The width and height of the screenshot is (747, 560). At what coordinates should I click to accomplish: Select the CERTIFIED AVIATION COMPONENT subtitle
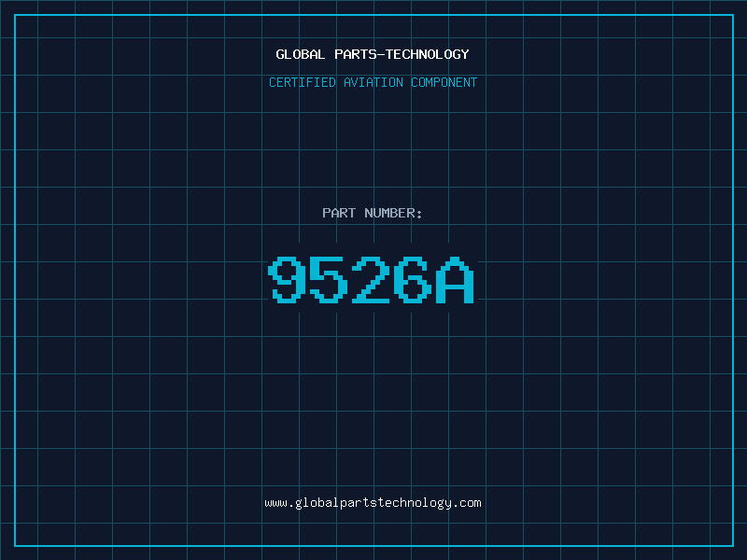pyautogui.click(x=373, y=82)
